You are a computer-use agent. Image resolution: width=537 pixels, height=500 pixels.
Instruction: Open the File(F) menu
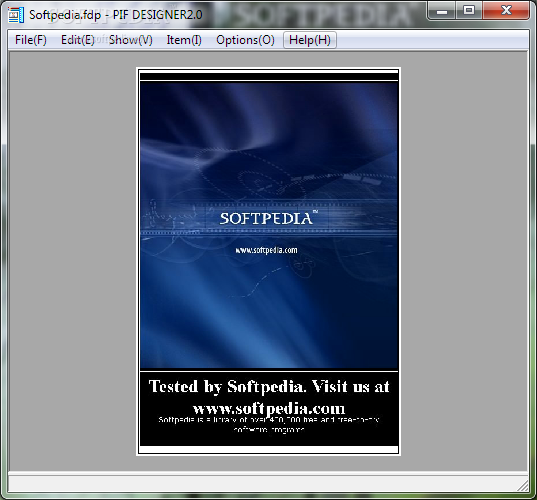31,40
